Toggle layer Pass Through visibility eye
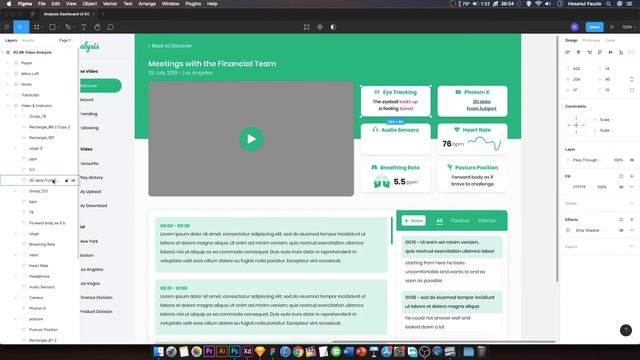Screen dimensions: 640x360 point(632,160)
